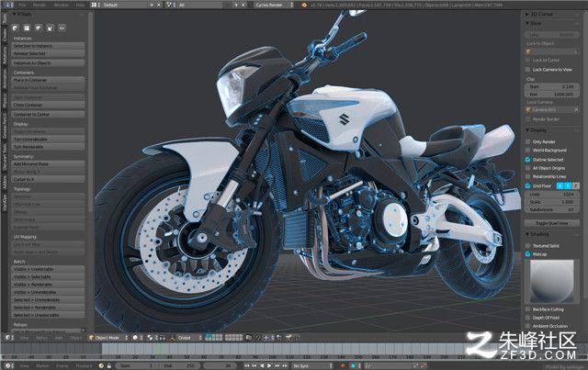Screen dimensions: 588x370
Task: Open the Help menu
Action: click(80, 5)
